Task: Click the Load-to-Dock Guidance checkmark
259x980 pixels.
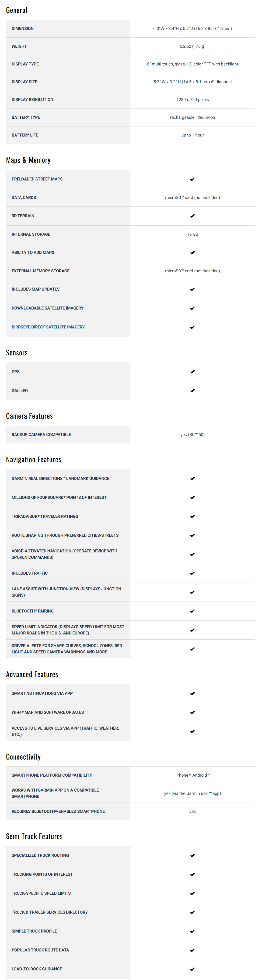Action: [192, 969]
